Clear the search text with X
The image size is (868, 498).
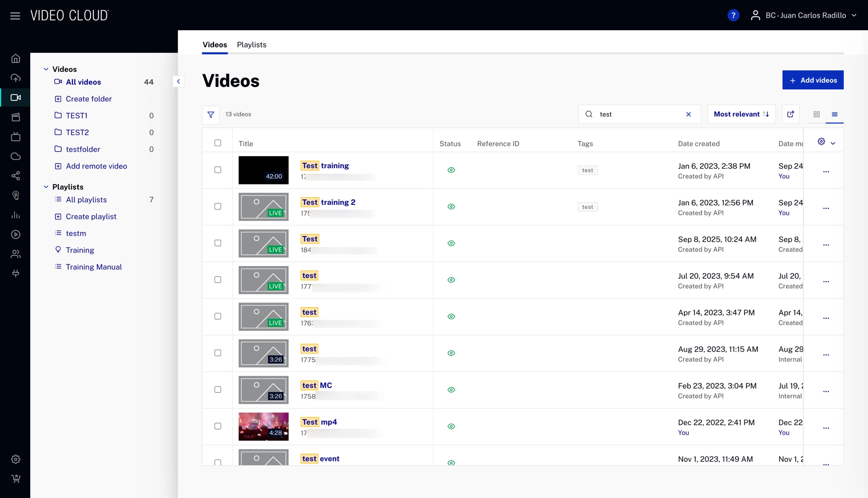point(688,114)
